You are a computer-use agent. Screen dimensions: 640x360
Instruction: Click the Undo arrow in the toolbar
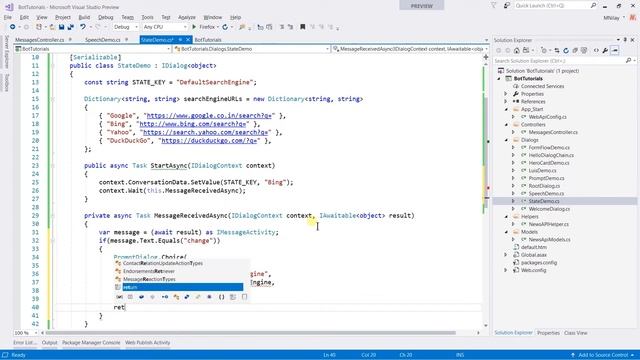[x=83, y=27]
